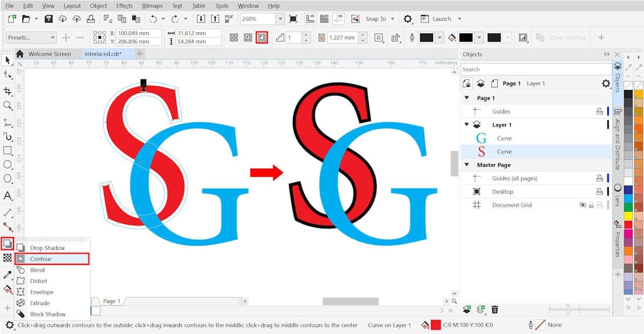Open the Presets dropdown
644x334 pixels.
(x=31, y=38)
